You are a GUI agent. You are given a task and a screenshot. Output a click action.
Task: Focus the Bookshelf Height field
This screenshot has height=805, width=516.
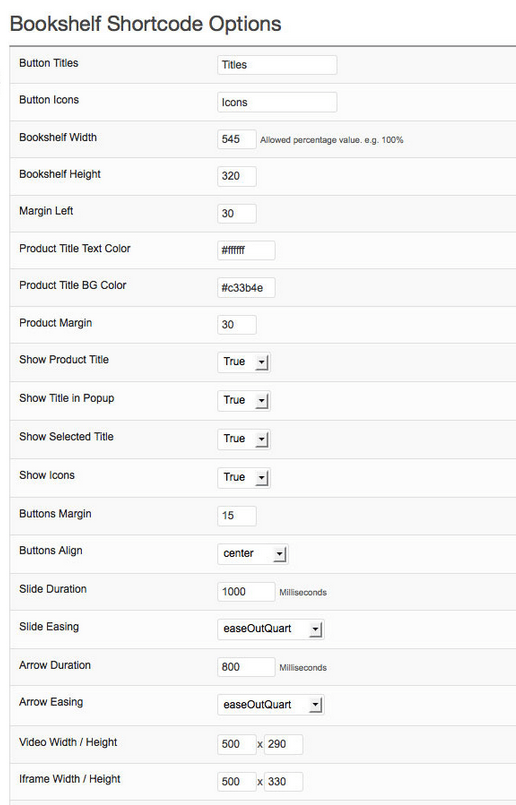(237, 176)
